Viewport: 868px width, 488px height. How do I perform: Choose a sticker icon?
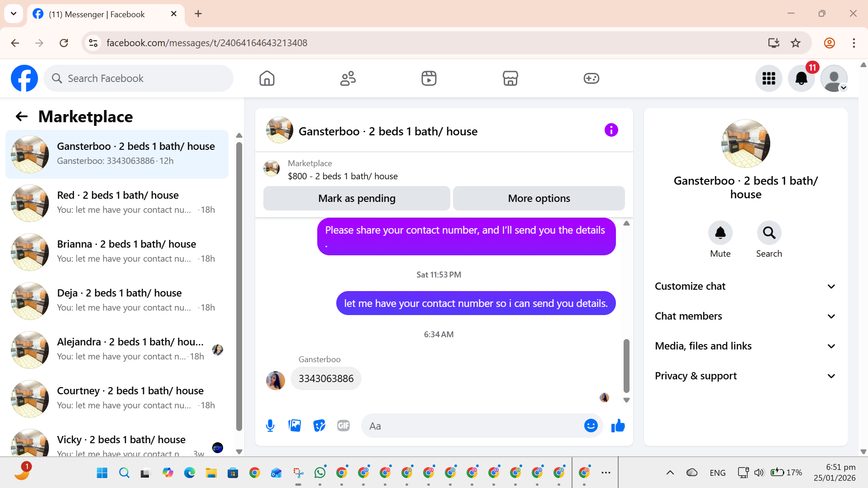[319, 426]
